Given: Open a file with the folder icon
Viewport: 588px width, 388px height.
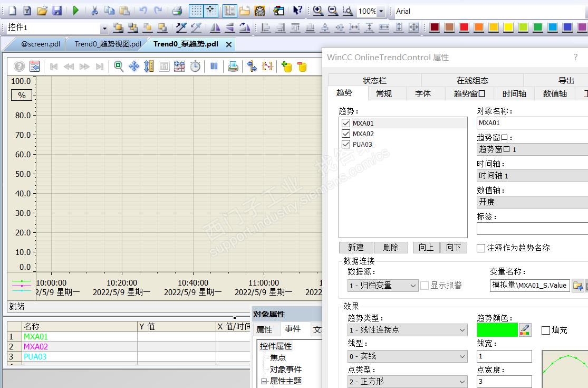Looking at the screenshot, I should coord(42,11).
